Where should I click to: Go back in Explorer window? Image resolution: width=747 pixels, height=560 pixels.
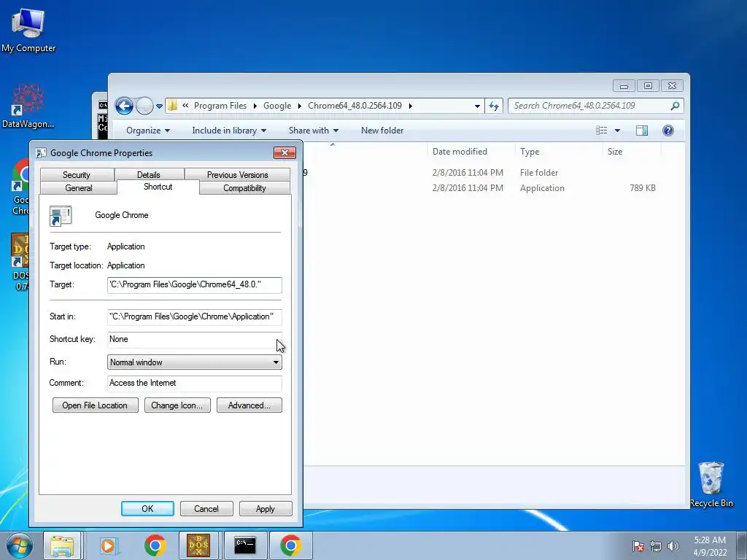point(124,106)
